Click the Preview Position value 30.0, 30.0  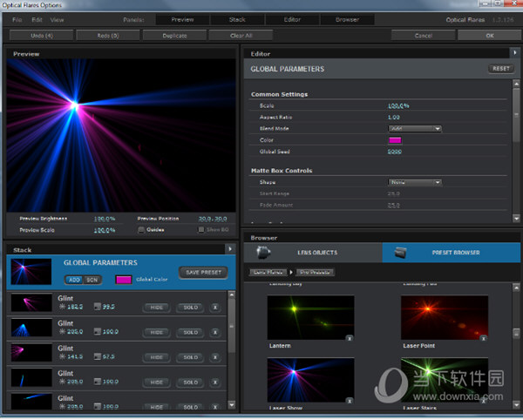coord(213,219)
